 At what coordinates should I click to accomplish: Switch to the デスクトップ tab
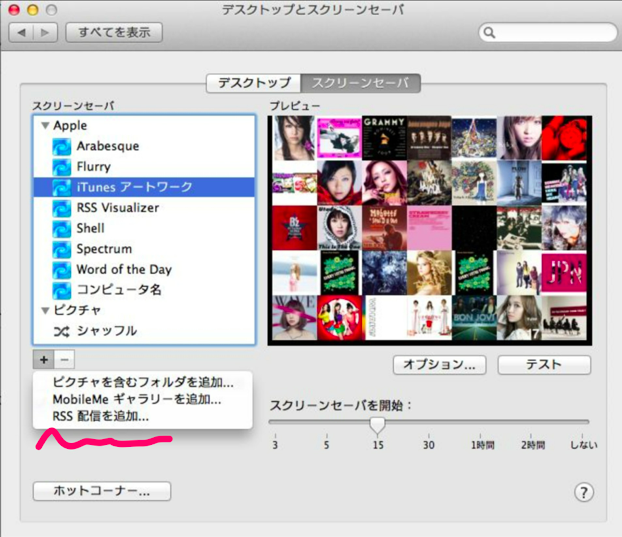[x=254, y=83]
